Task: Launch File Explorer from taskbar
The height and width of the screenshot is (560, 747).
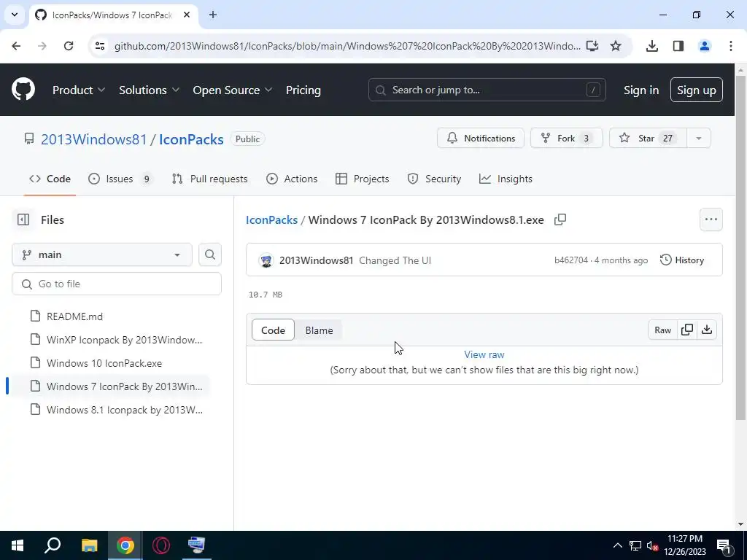Action: click(89, 545)
